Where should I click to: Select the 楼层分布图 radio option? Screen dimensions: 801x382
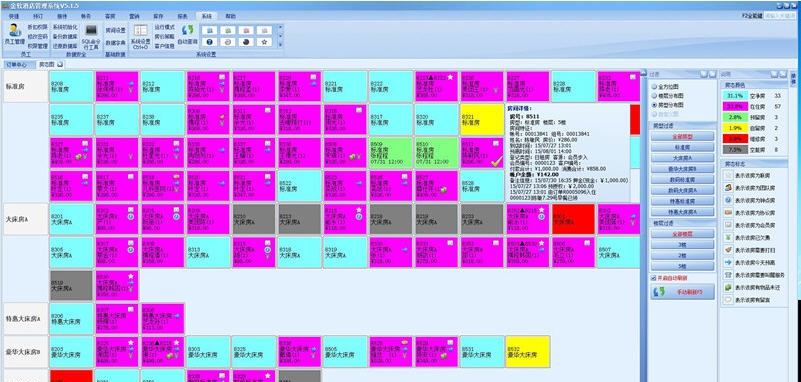pos(668,96)
